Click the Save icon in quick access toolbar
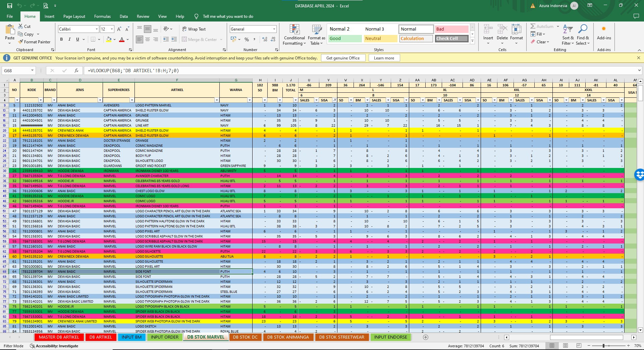The height and width of the screenshot is (350, 644). click(x=10, y=6)
